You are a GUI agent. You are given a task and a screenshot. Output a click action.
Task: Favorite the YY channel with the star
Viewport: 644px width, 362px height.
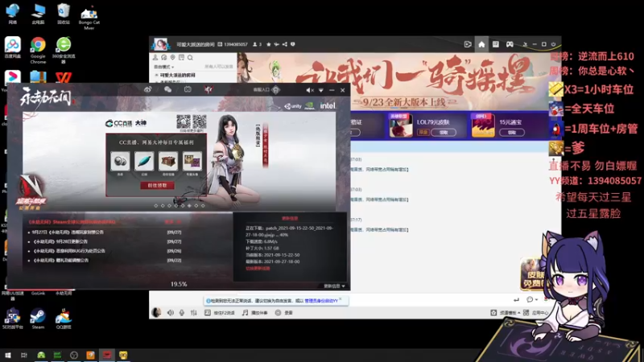coord(269,44)
